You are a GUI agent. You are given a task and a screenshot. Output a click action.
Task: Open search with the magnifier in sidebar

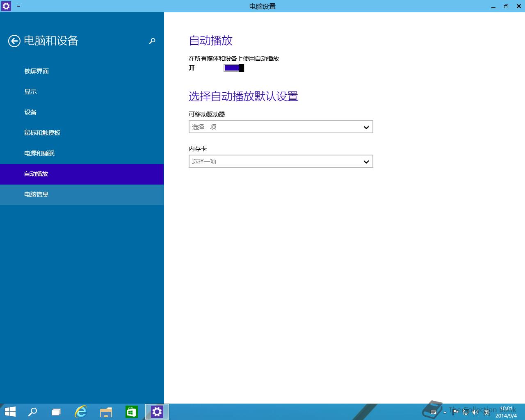[152, 41]
